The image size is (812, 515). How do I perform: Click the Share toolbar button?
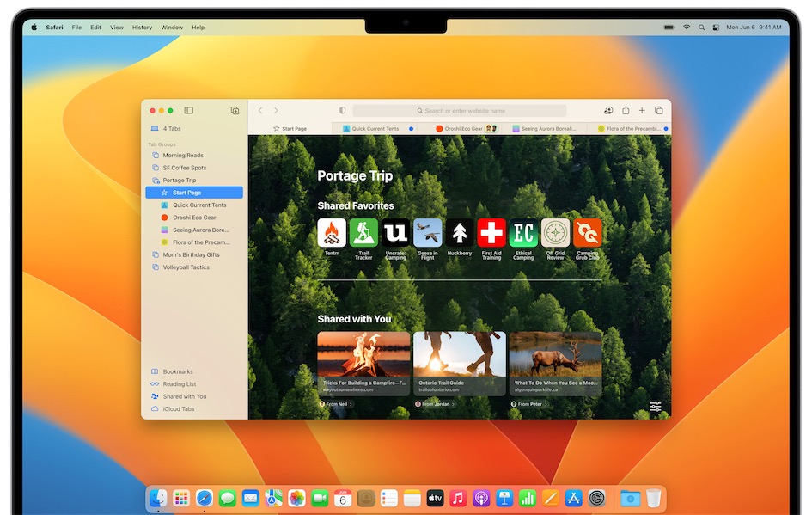pos(626,110)
